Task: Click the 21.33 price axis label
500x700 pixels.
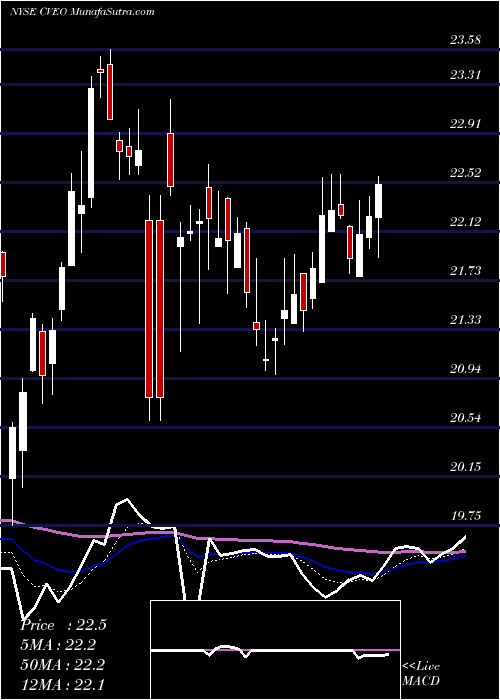Action: pos(465,320)
